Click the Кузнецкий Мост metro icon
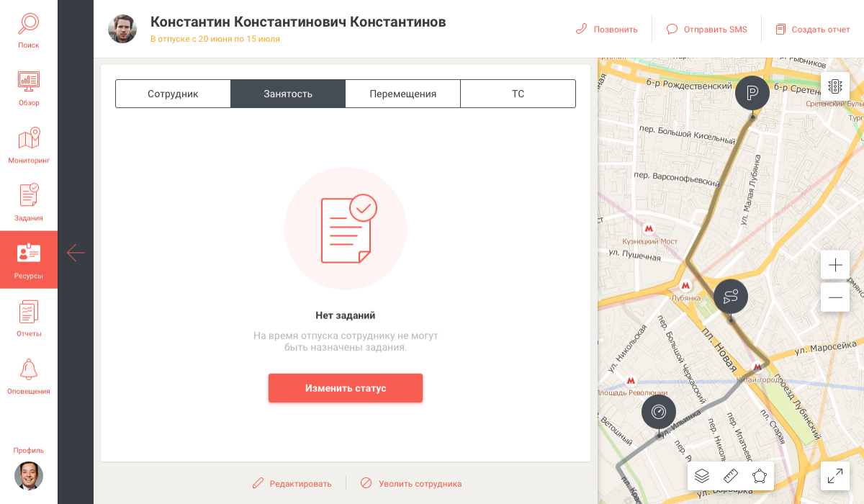 pyautogui.click(x=649, y=228)
